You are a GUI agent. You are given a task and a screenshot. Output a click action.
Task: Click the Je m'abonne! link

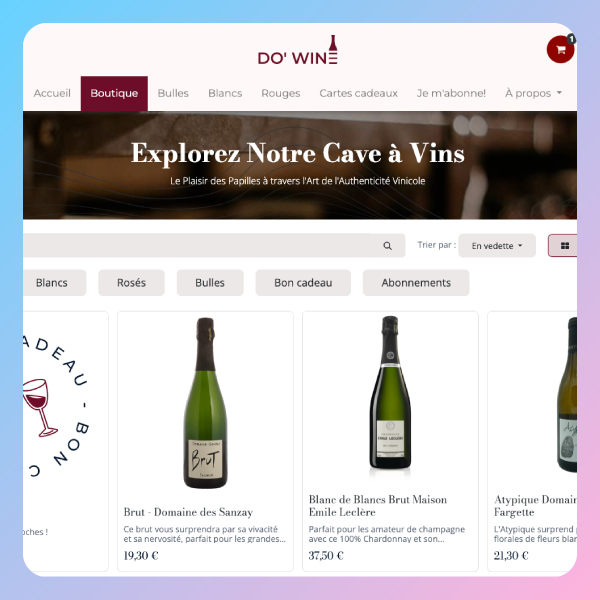click(x=451, y=93)
